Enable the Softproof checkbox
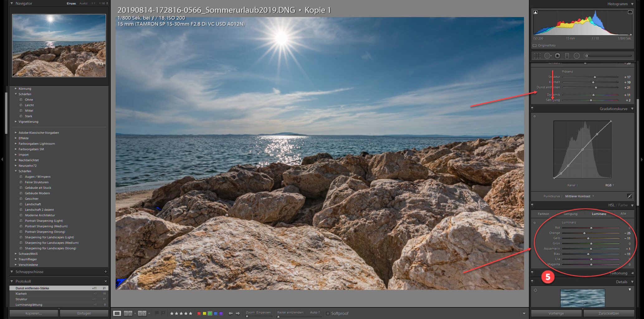Screen dimensions: 644x319 click(x=327, y=313)
